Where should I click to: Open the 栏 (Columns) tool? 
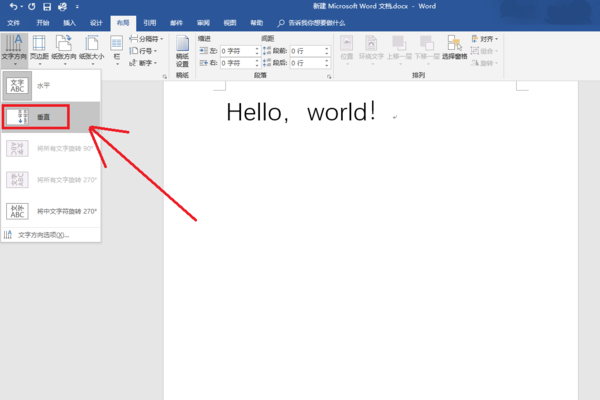pyautogui.click(x=117, y=50)
